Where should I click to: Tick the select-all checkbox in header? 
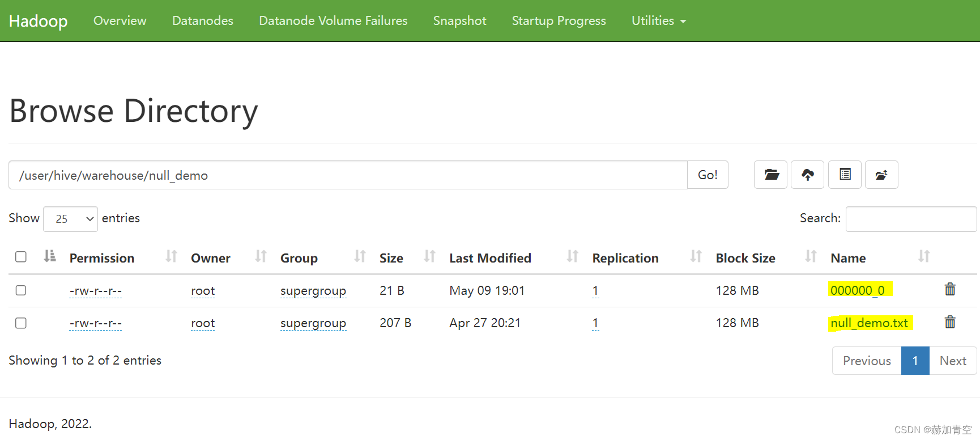pyautogui.click(x=21, y=257)
